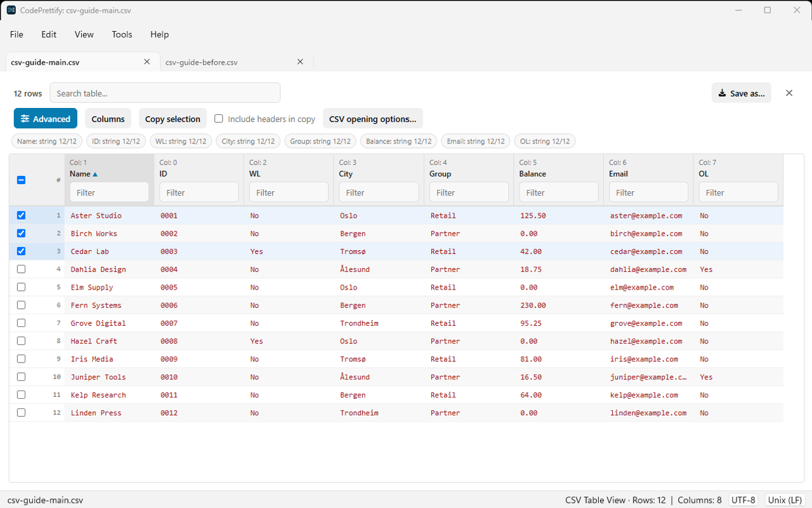Click the OL: string 12/12 chip
The width and height of the screenshot is (812, 508).
[545, 141]
